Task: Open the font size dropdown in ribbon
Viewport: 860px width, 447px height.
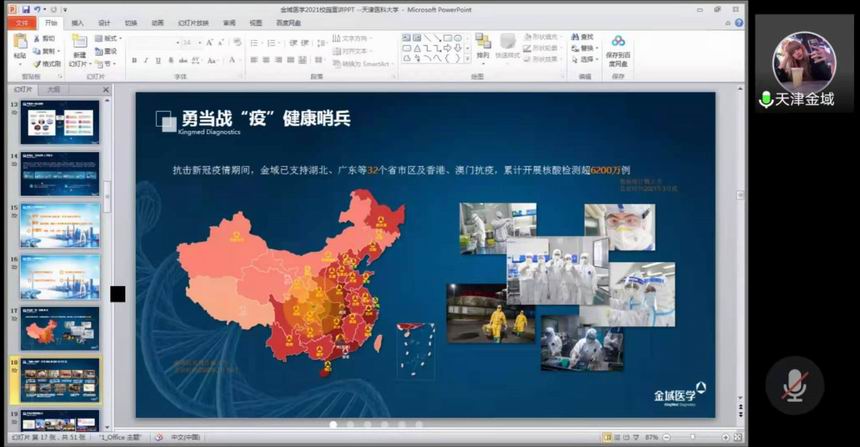Action: 200,42
